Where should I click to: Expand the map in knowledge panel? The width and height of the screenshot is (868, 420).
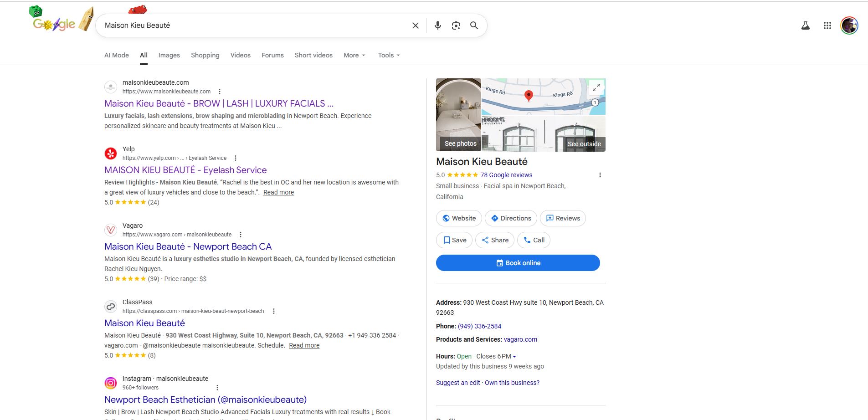coord(596,87)
